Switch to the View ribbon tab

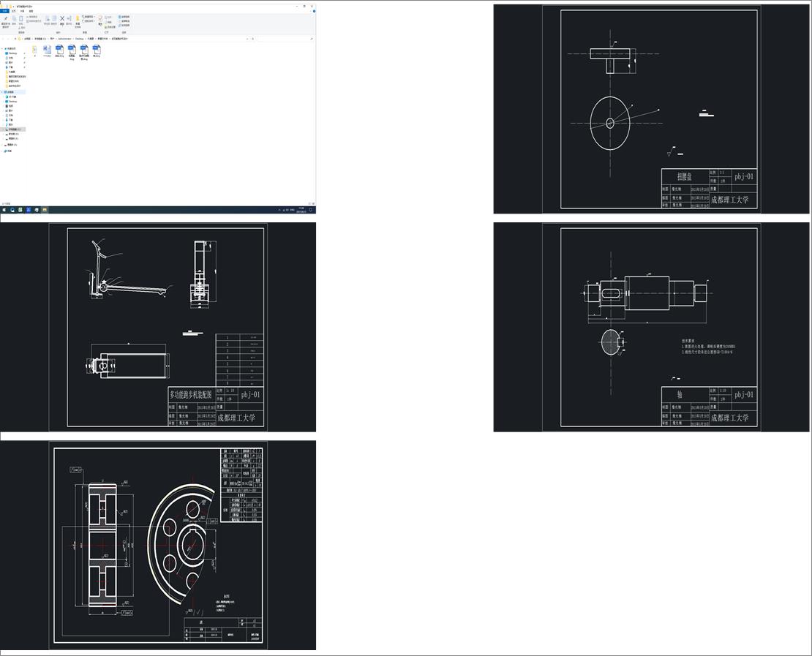pyautogui.click(x=31, y=11)
